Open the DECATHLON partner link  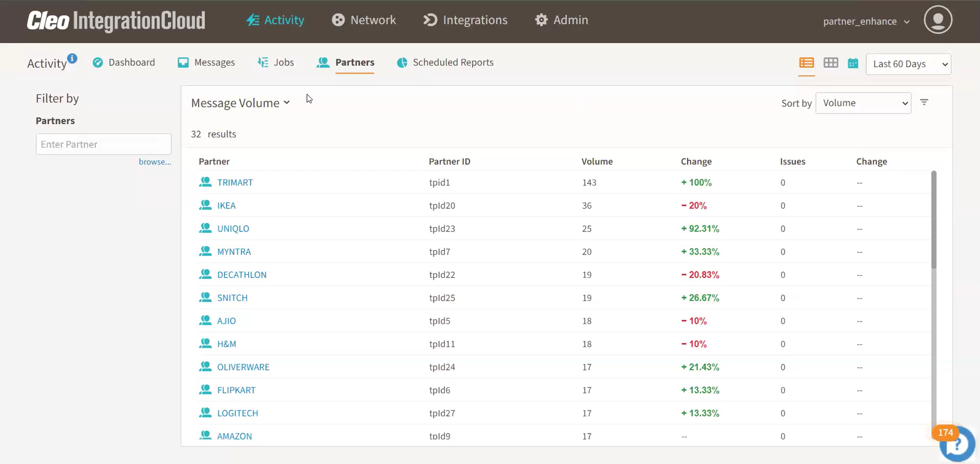click(x=241, y=275)
